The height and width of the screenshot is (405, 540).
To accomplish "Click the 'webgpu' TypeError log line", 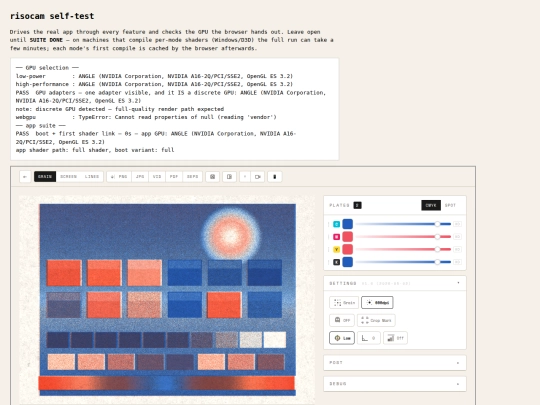I will coord(146,117).
